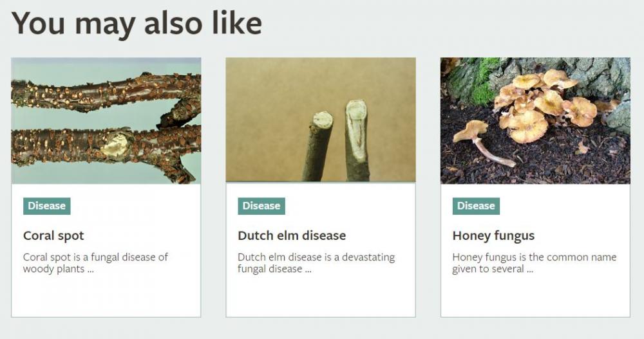Click the ellipsis after 'given to several'
Image resolution: width=644 pixels, height=339 pixels.
pyautogui.click(x=530, y=271)
